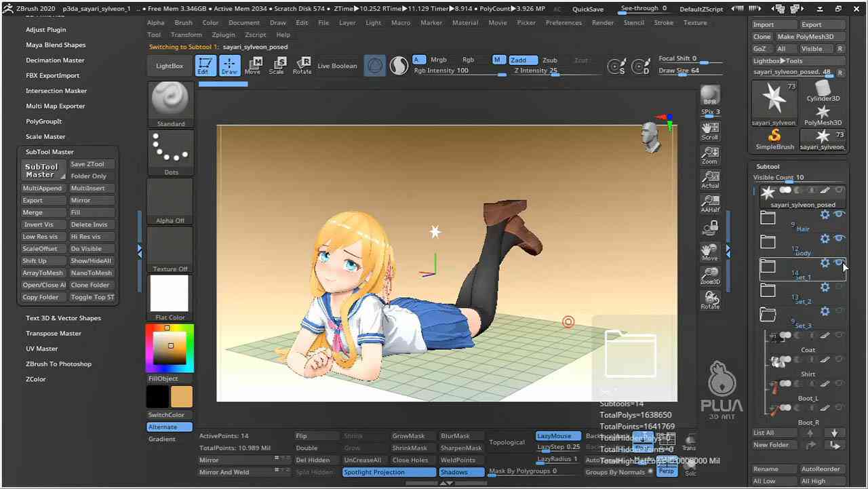Image resolution: width=868 pixels, height=489 pixels.
Task: Expand the ZColor plugin section
Action: 36,379
